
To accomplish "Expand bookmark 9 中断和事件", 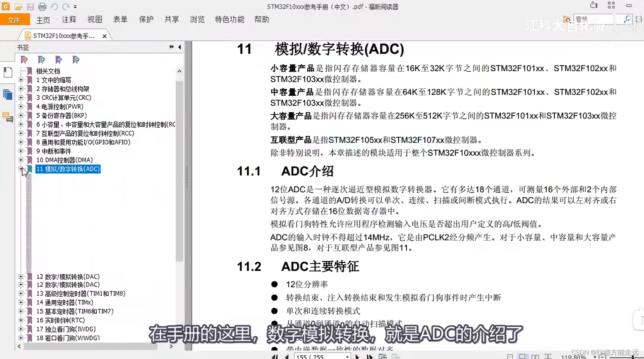I will pos(21,151).
